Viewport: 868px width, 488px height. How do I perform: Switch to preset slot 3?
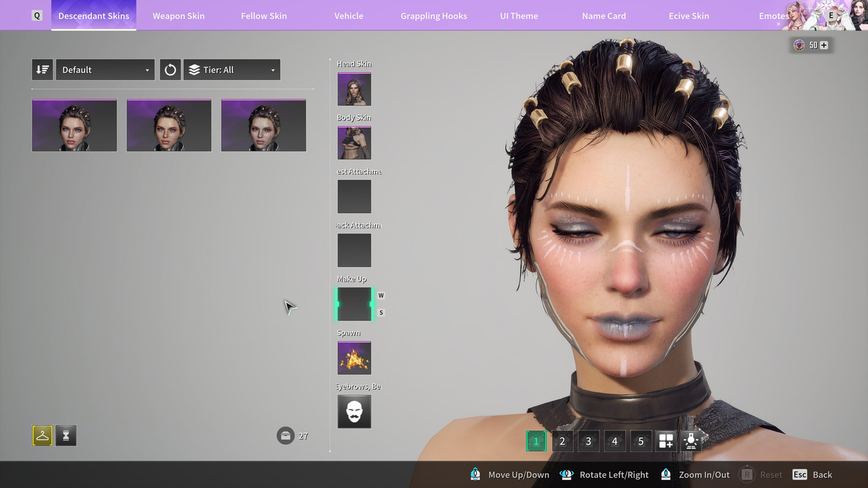(x=588, y=441)
